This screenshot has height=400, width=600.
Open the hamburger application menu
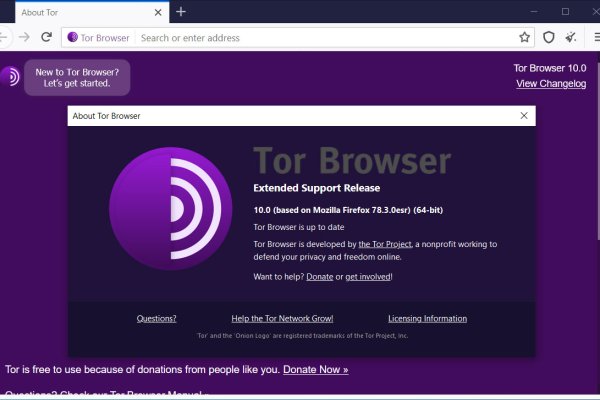coord(594,37)
